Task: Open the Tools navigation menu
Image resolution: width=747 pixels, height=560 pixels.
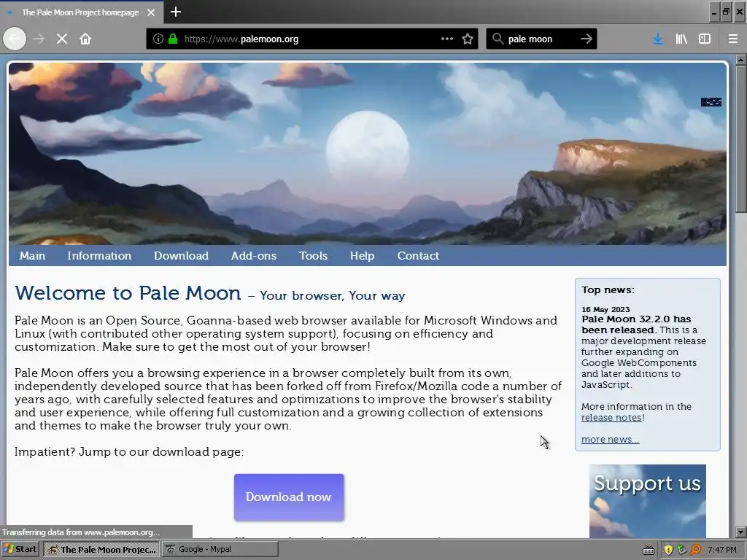Action: point(313,256)
